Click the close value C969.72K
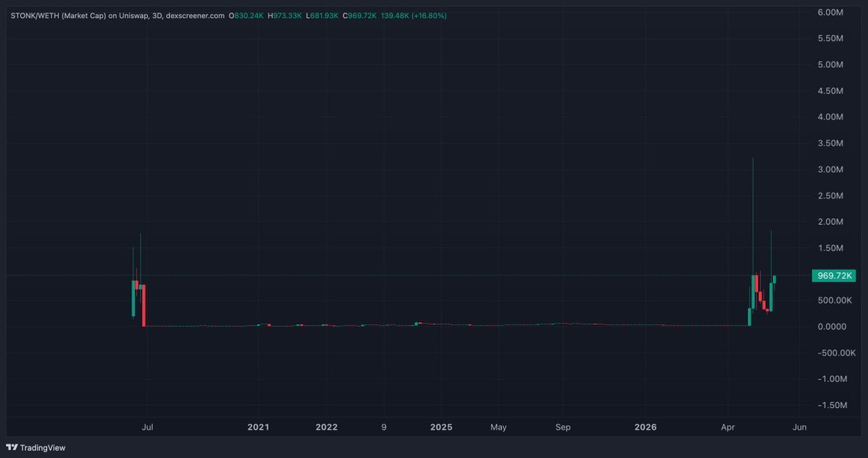The width and height of the screenshot is (868, 458). [x=359, y=15]
